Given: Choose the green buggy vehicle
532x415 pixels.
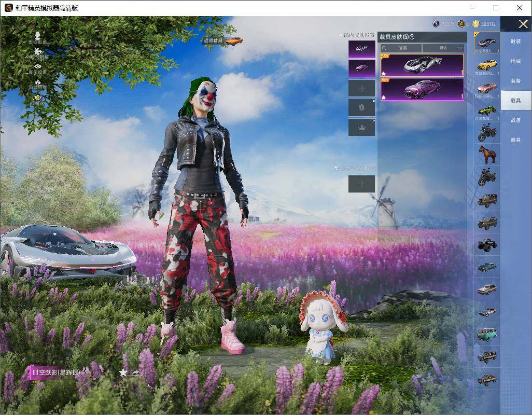Looking at the screenshot, I should [487, 111].
